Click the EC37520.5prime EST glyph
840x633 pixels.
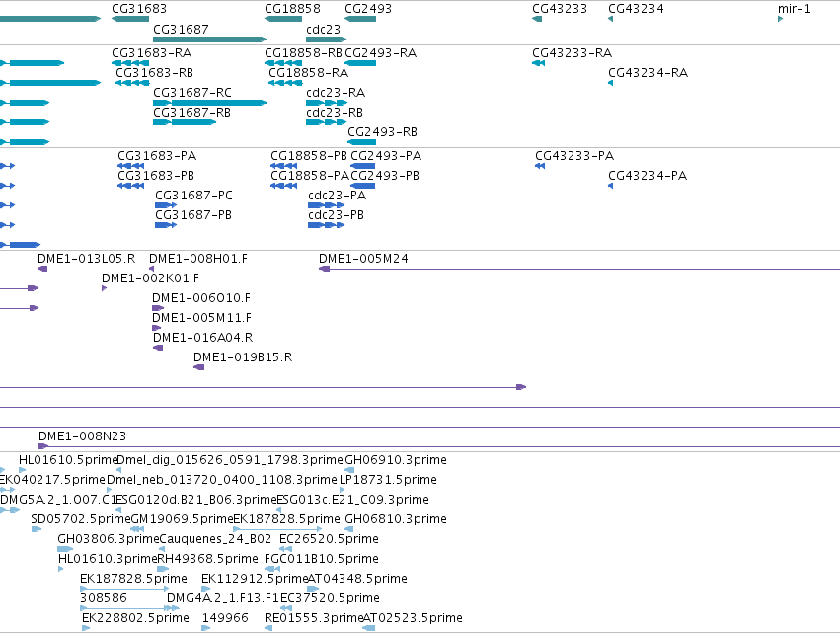click(286, 609)
